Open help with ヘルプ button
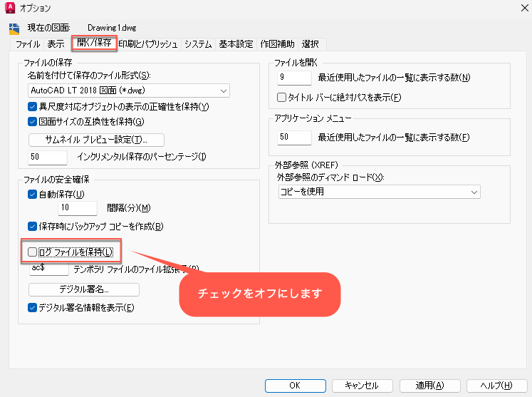This screenshot has height=397, width=532. (x=496, y=386)
